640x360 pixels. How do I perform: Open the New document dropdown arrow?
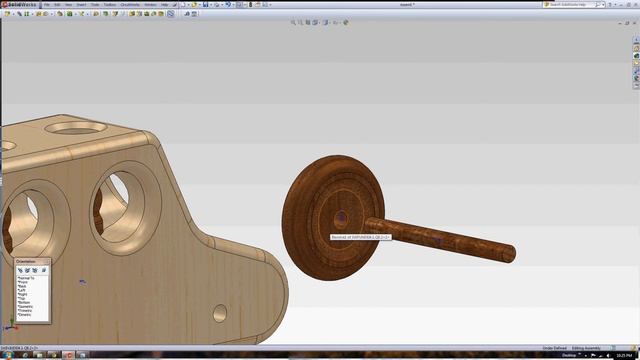click(188, 5)
